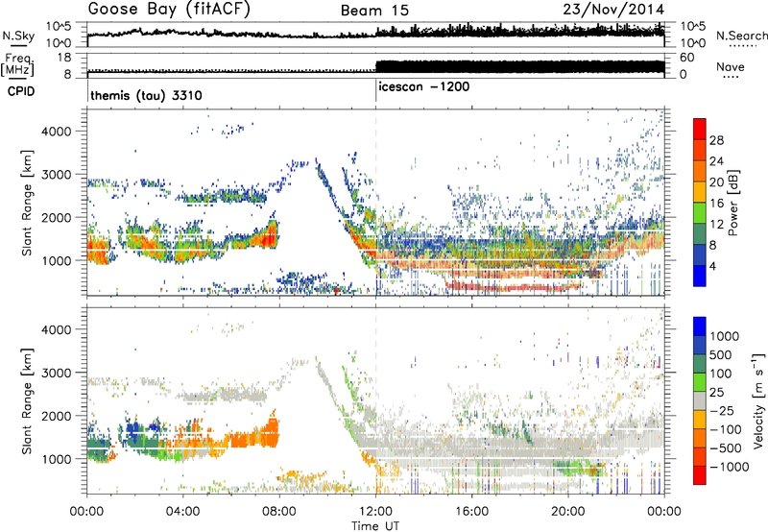Click the 'Slant Range [km]' label of velocity panel
Image resolution: width=768 pixels, height=532 pixels.
27,401
